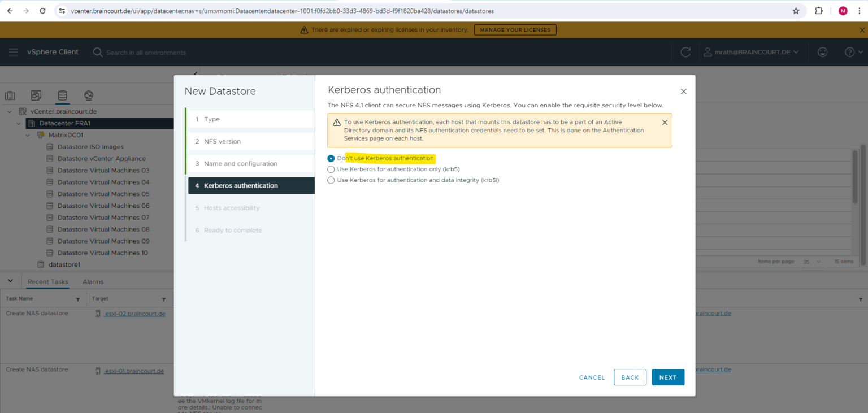Reload the browser page
The width and height of the screenshot is (868, 413).
(43, 11)
